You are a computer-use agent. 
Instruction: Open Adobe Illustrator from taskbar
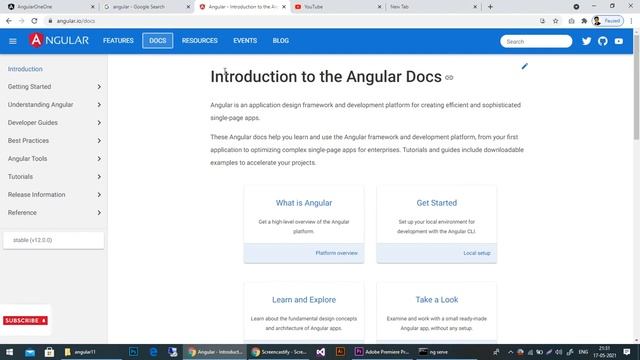(340, 352)
